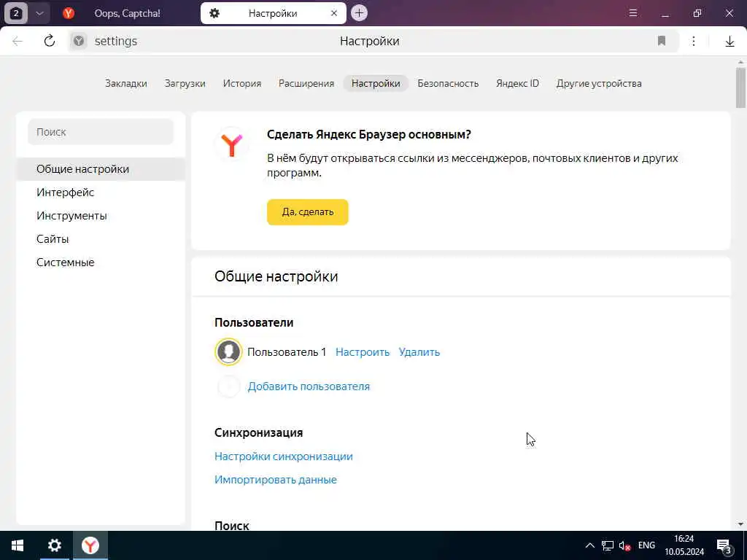Open the notification center icon
The width and height of the screenshot is (747, 560).
[x=724, y=545]
